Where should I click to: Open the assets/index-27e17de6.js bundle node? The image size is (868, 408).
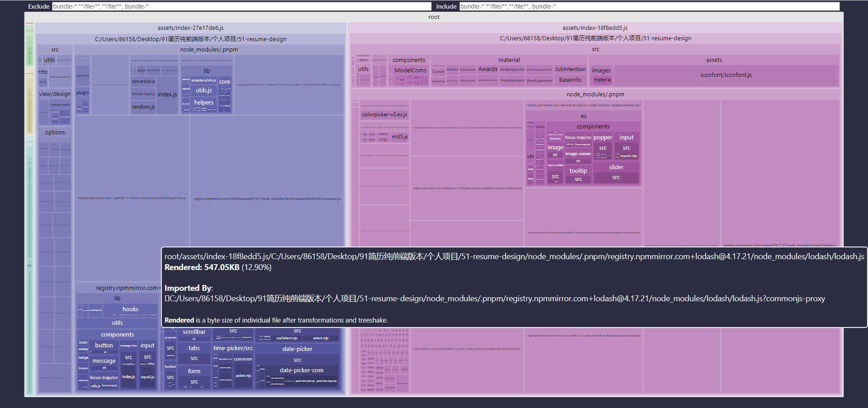click(191, 28)
